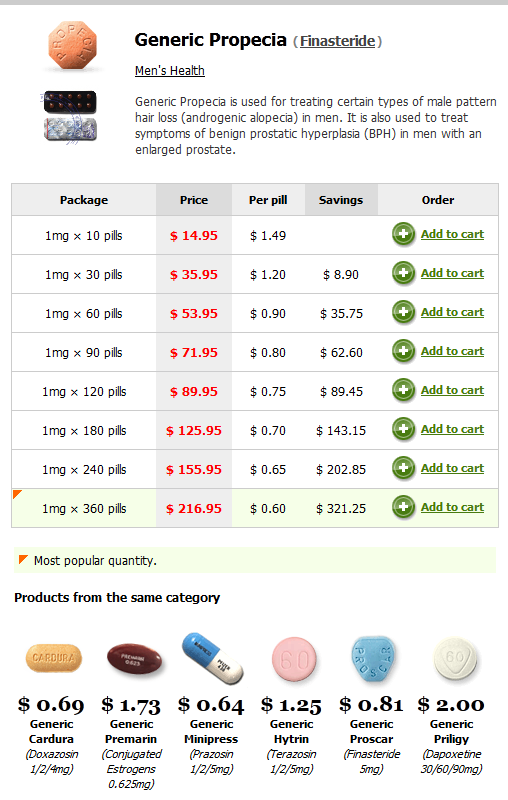508x800 pixels.
Task: Click the Propecia blister pack image
Action: coord(69,117)
